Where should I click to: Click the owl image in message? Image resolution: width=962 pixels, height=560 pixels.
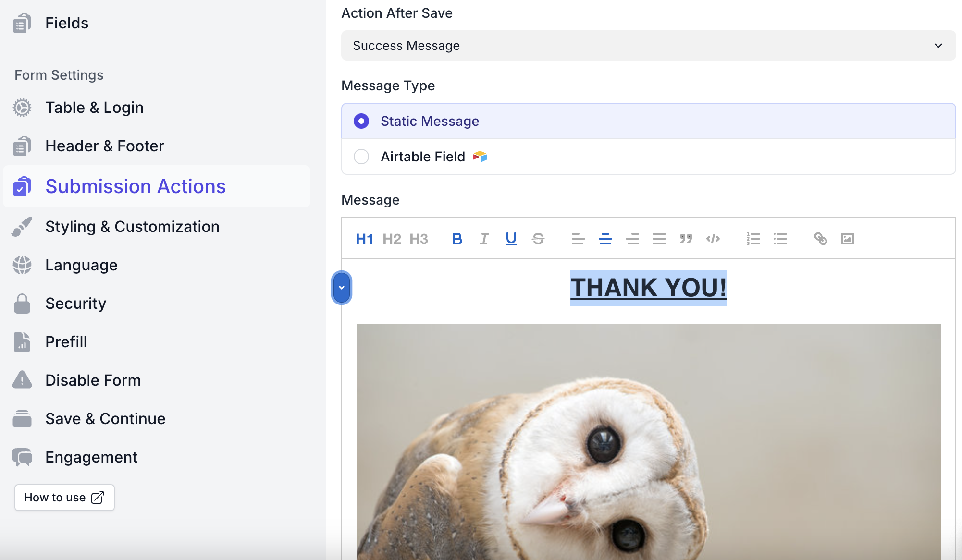(x=648, y=442)
